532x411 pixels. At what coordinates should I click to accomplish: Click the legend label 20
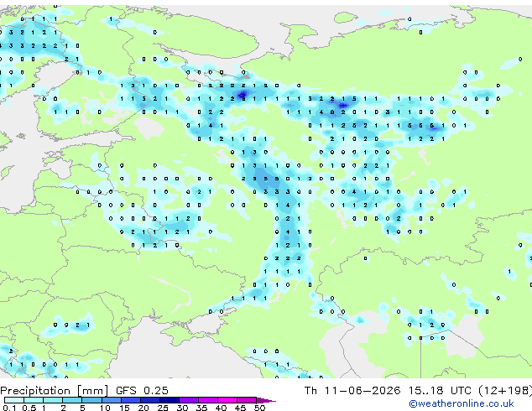point(143,408)
